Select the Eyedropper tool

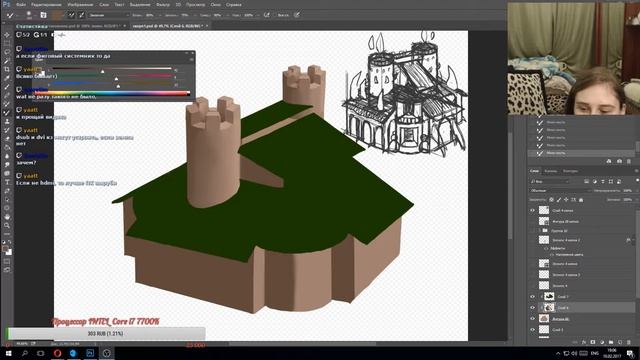(x=7, y=78)
